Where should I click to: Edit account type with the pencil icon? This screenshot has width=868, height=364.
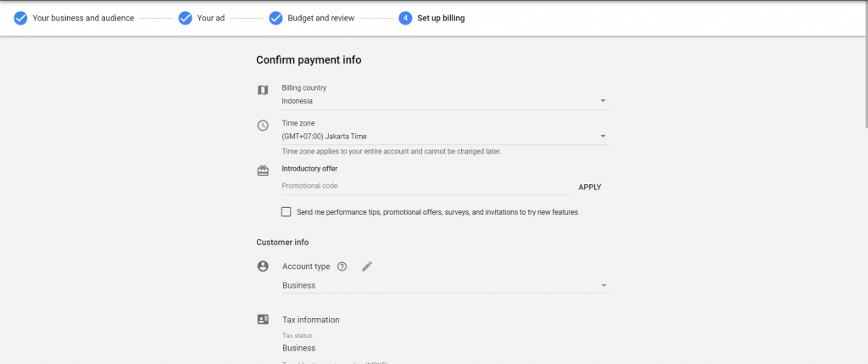367,266
